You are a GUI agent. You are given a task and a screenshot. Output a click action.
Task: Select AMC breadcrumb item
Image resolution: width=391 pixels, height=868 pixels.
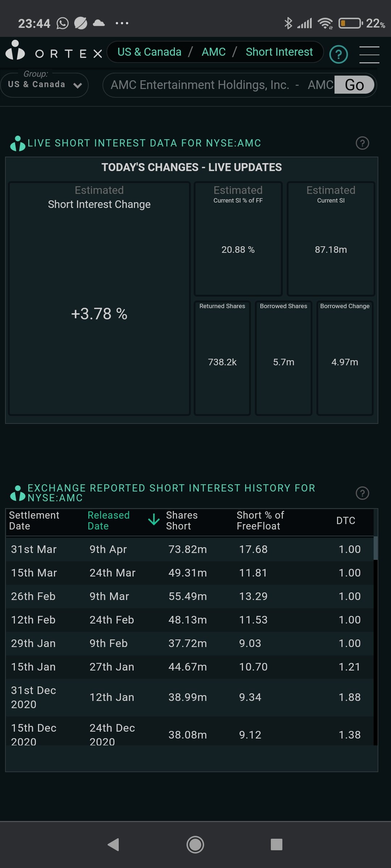click(x=214, y=52)
